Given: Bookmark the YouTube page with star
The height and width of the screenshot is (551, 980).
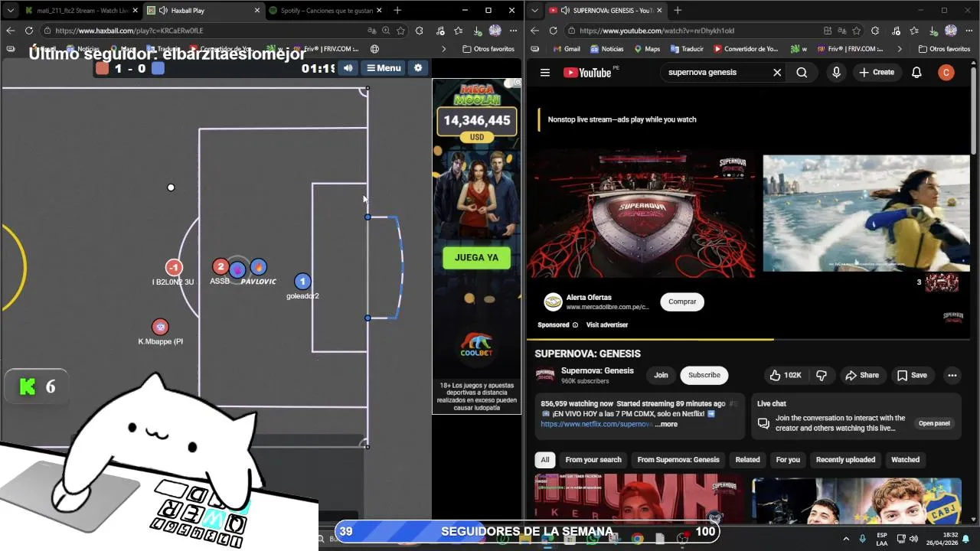Looking at the screenshot, I should click(x=856, y=31).
